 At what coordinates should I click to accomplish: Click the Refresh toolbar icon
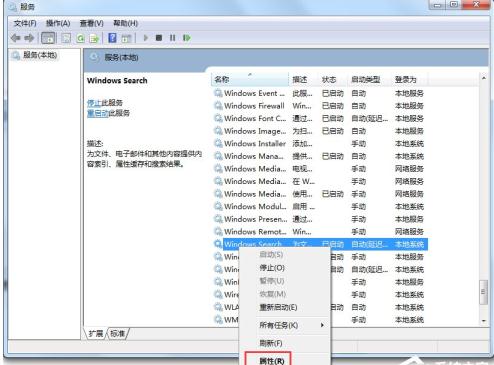pyautogui.click(x=80, y=38)
